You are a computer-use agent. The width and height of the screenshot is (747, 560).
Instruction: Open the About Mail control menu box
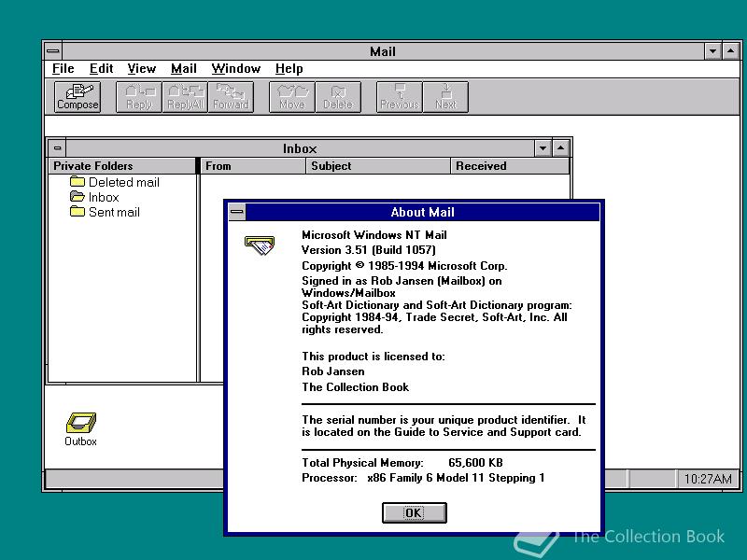pos(237,212)
